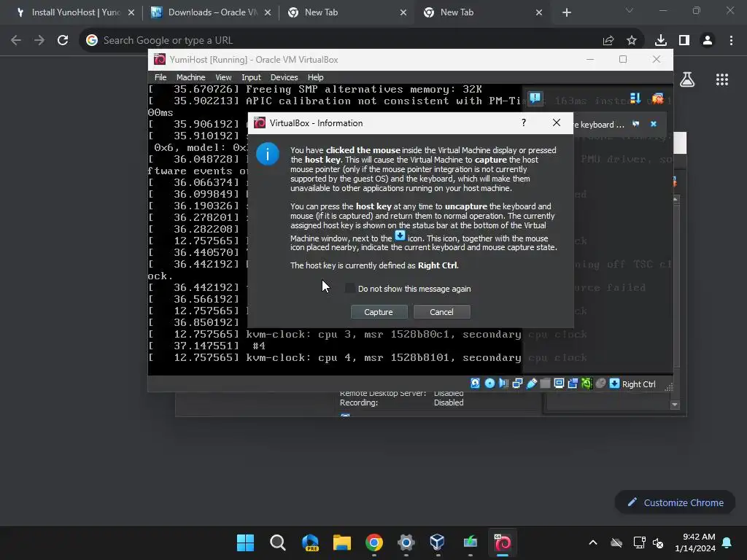The height and width of the screenshot is (560, 747).
Task: Open the Input menu
Action: (251, 77)
